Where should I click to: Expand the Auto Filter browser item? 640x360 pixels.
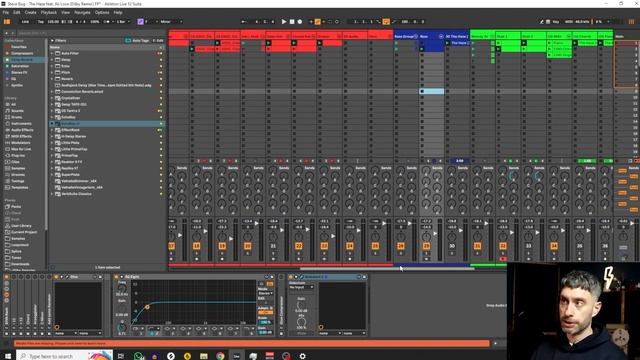(52, 53)
